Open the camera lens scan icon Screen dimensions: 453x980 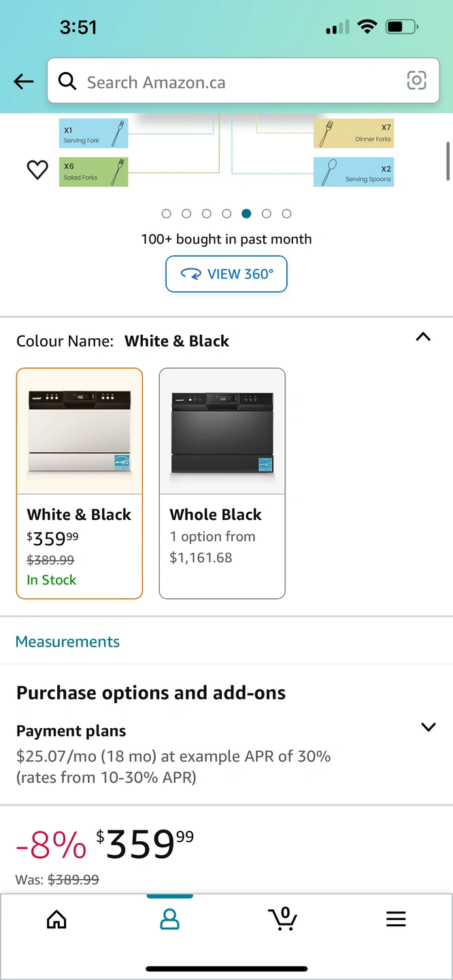[416, 80]
